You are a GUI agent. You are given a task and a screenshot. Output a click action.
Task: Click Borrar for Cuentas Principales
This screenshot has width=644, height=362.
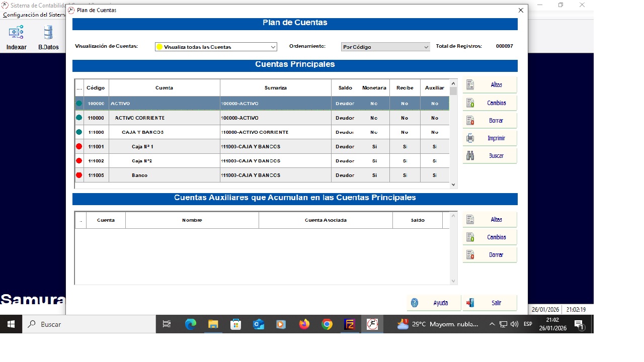(x=490, y=121)
